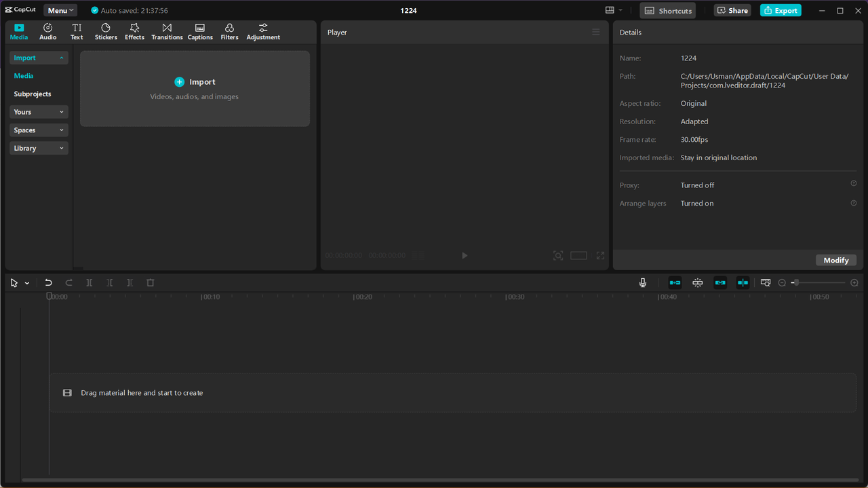This screenshot has width=868, height=488.
Task: Select Subprojects in the sidebar
Action: pyautogui.click(x=33, y=94)
